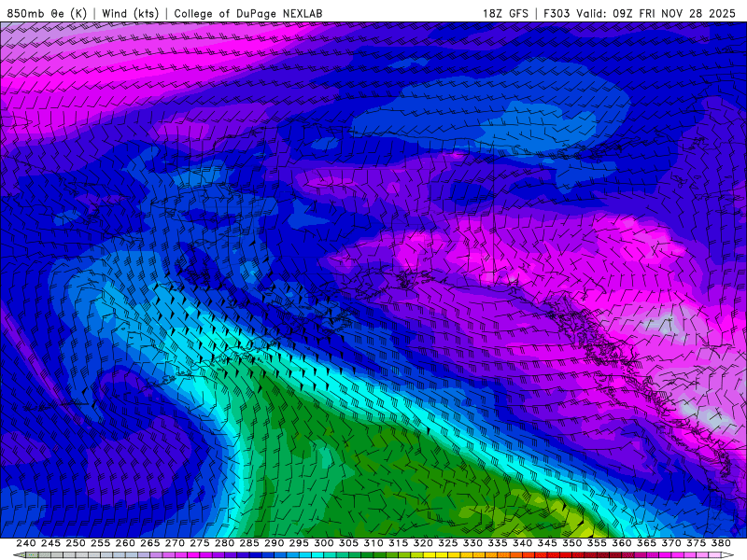Click the 310 value on color scale
The width and height of the screenshot is (747, 560).
pyautogui.click(x=373, y=543)
